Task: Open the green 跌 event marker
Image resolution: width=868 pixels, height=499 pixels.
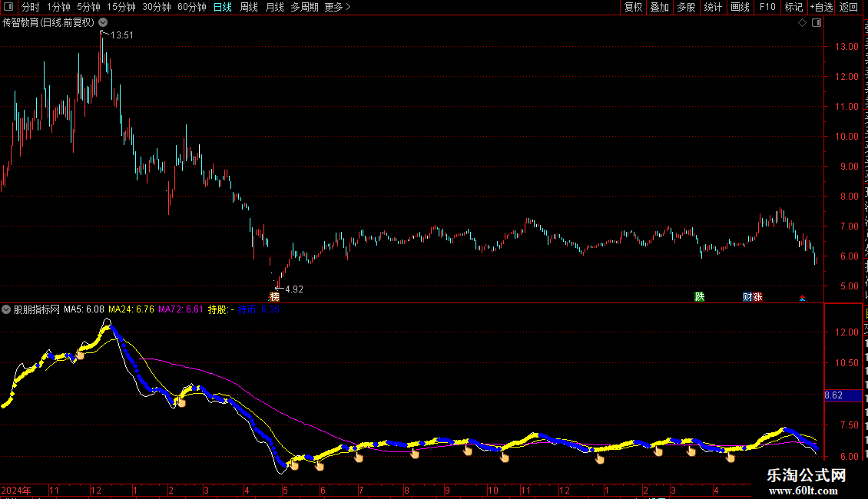Action: [700, 297]
